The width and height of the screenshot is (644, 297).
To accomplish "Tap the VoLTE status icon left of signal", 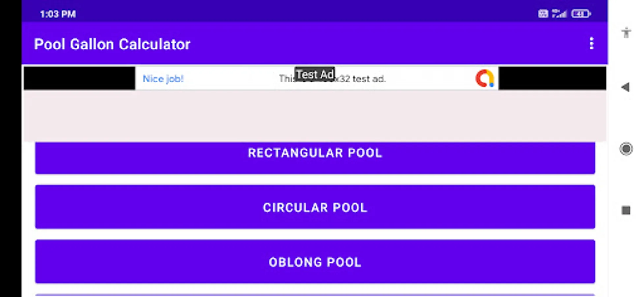I will (x=543, y=14).
